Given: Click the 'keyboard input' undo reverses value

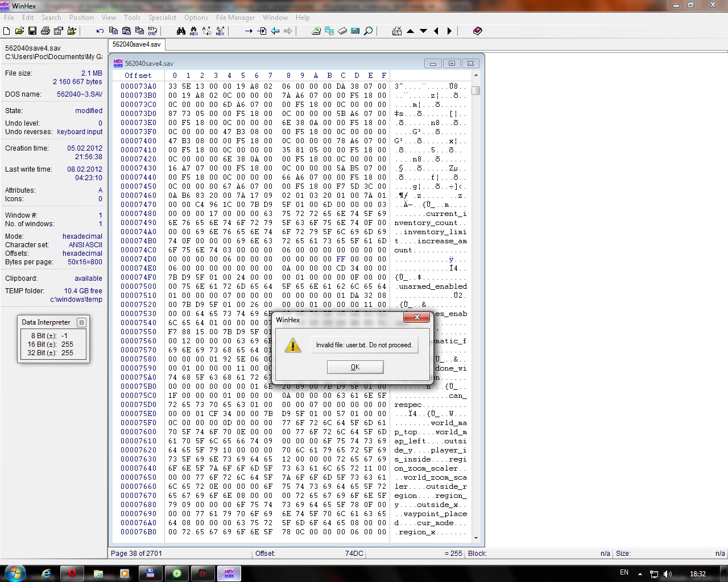Looking at the screenshot, I should [80, 132].
